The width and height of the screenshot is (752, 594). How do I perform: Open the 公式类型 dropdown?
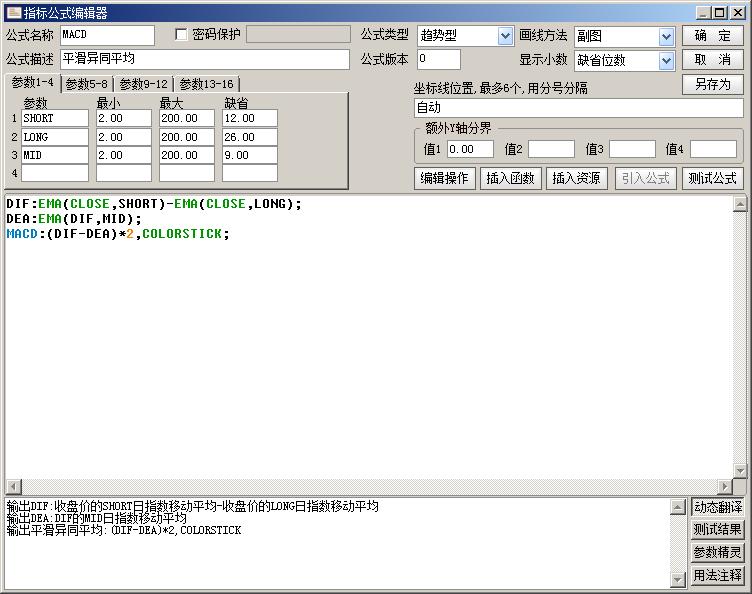pyautogui.click(x=505, y=35)
